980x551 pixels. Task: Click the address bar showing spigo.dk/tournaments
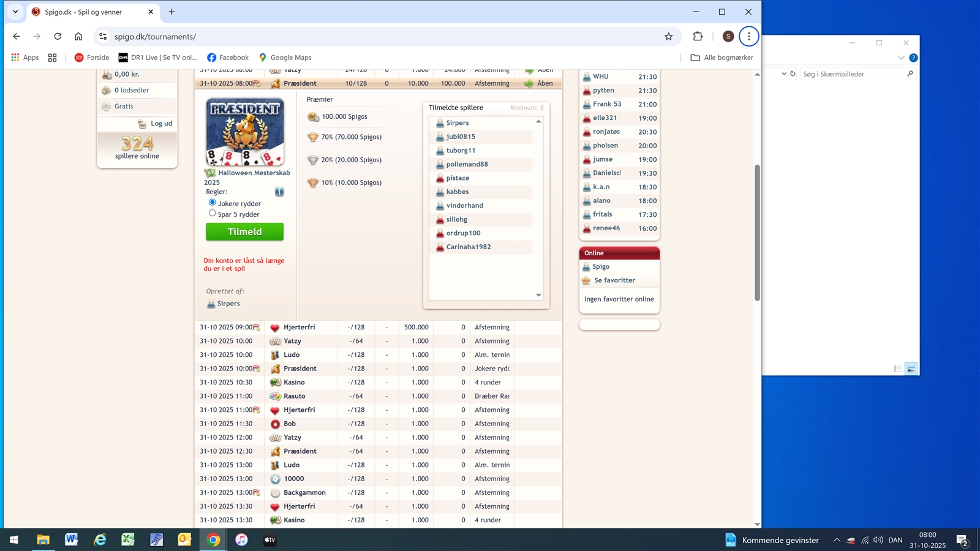(x=380, y=37)
